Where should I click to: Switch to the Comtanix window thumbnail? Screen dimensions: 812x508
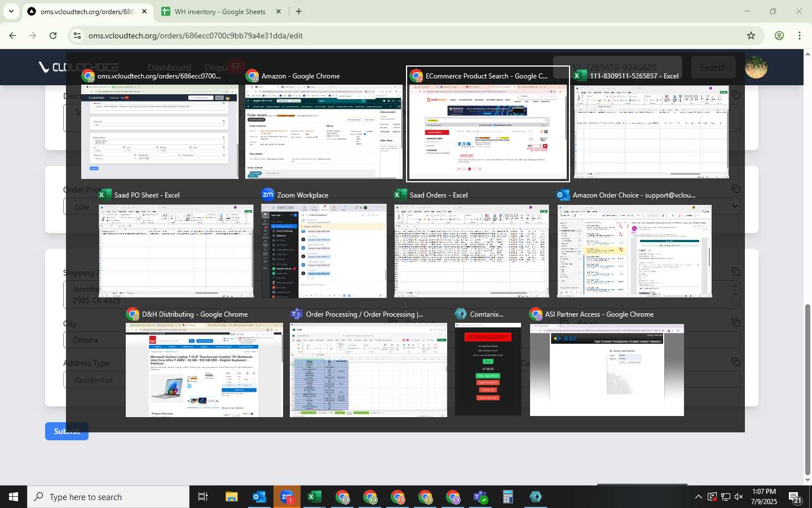(488, 370)
